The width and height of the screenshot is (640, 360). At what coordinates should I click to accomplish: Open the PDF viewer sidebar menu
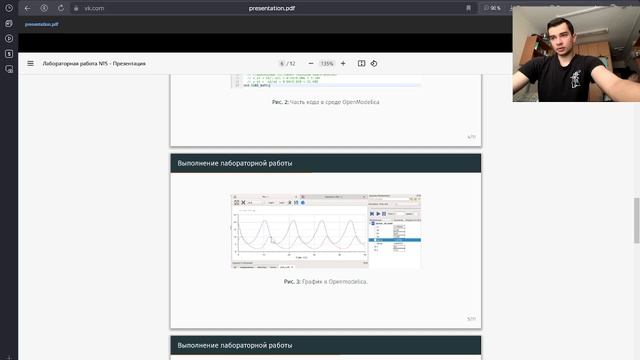(31, 64)
